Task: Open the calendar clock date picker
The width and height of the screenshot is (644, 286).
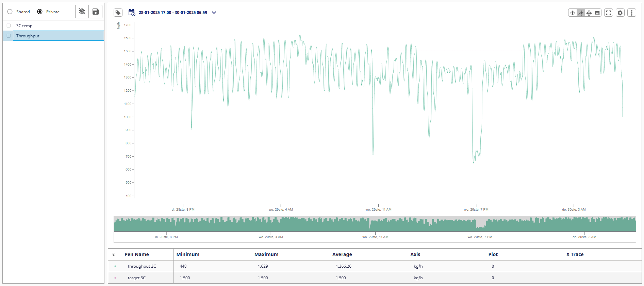Action: pos(132,13)
